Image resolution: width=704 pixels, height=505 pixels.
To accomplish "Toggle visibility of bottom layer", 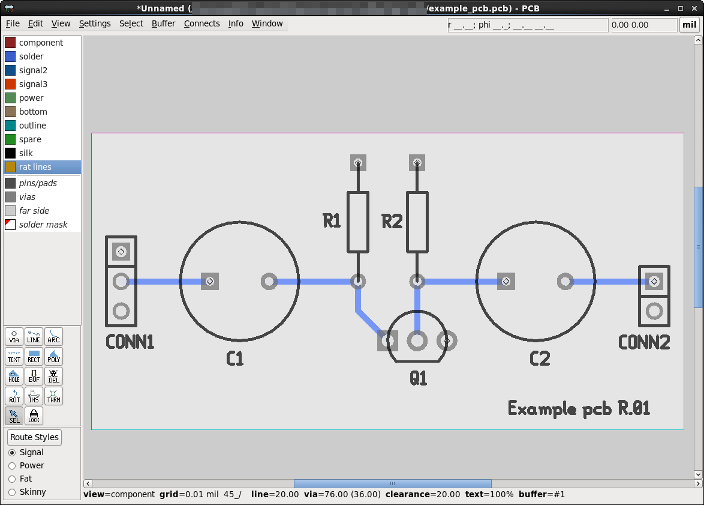I will 10,112.
